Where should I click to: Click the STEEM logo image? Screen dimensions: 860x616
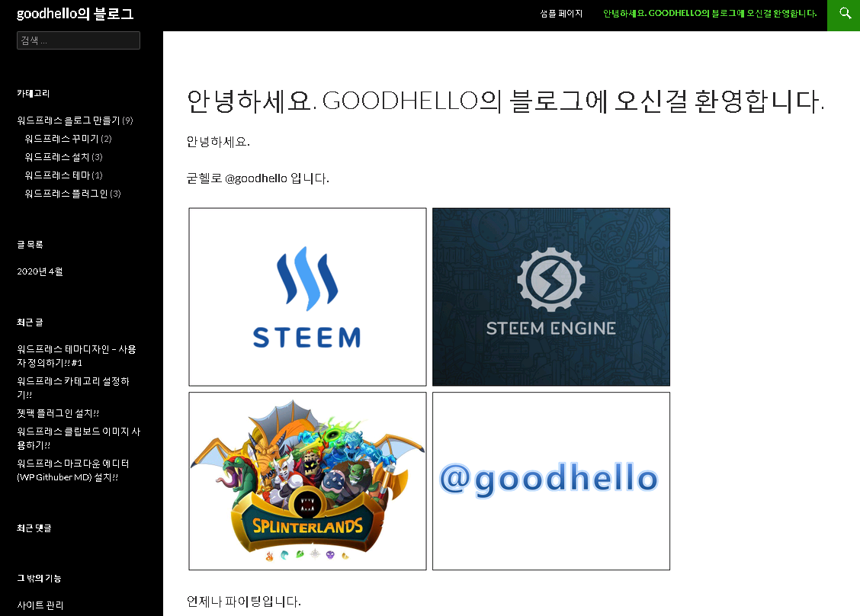pos(308,297)
